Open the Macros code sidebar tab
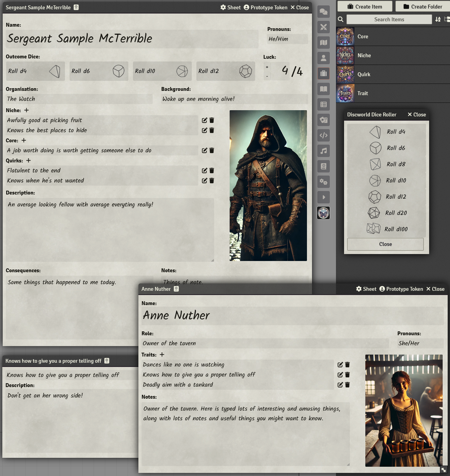Screen dimensions: 450x476 coord(324,135)
